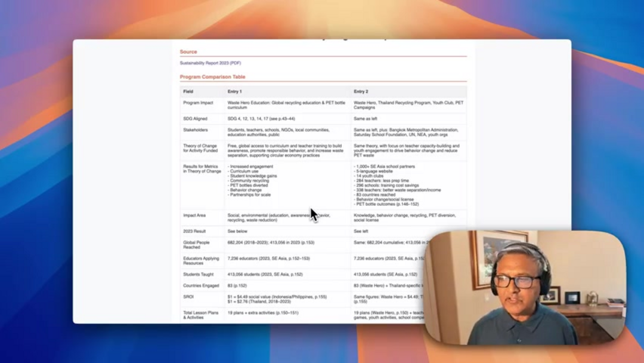Click the Educators Applying Resources row label
This screenshot has height=363, width=644.
[201, 261]
